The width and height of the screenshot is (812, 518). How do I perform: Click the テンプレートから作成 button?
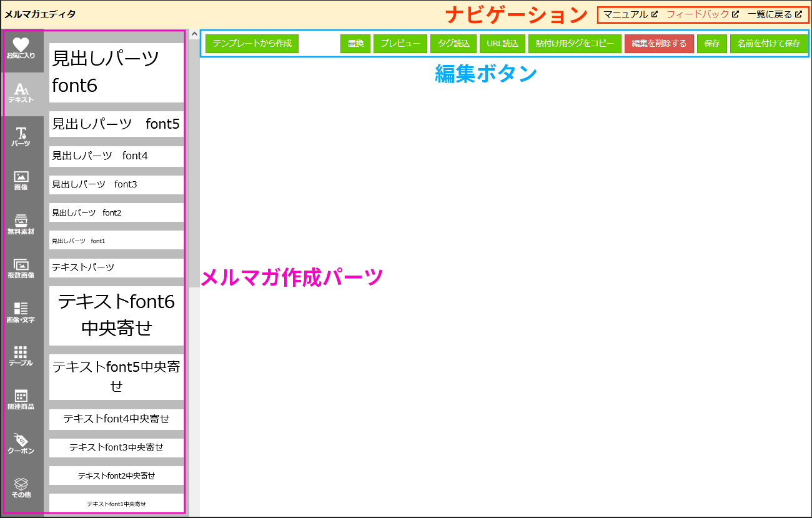(x=252, y=44)
